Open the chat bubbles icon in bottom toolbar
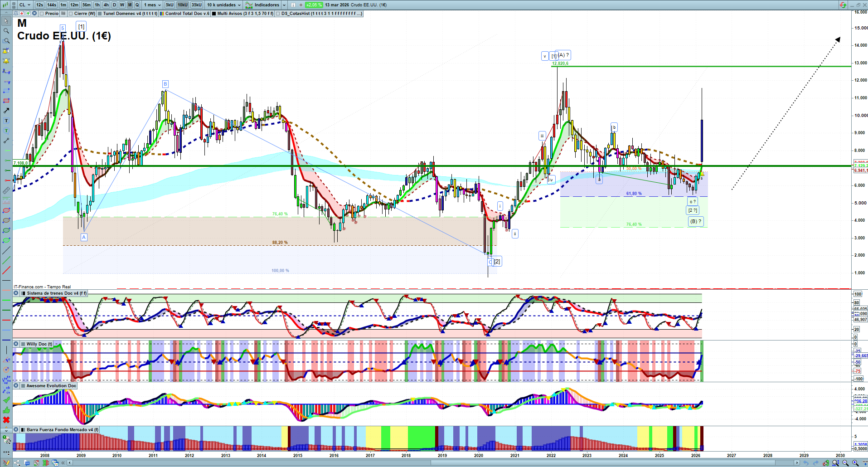This screenshot has height=467, width=868. [x=27, y=463]
